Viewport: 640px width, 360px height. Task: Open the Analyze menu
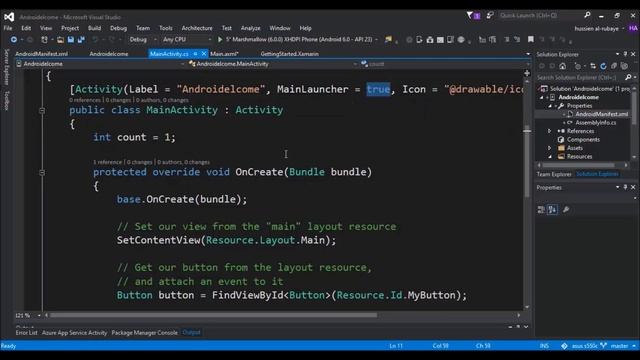tap(250, 28)
